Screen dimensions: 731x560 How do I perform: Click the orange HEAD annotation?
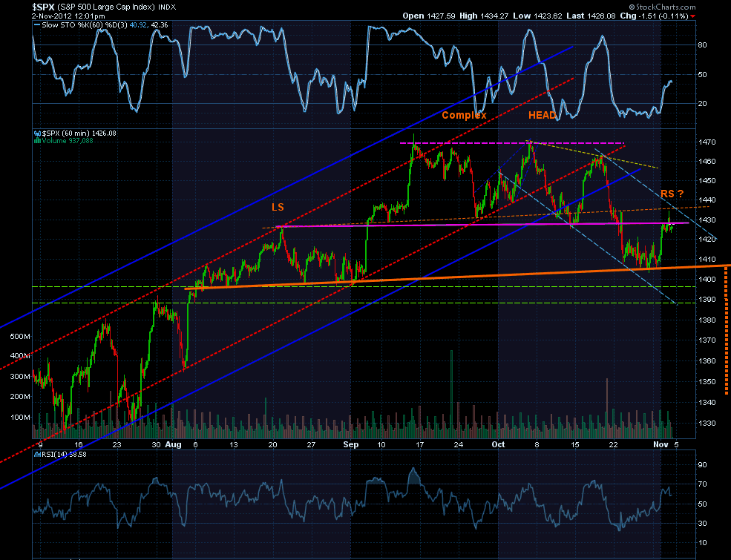(x=542, y=115)
